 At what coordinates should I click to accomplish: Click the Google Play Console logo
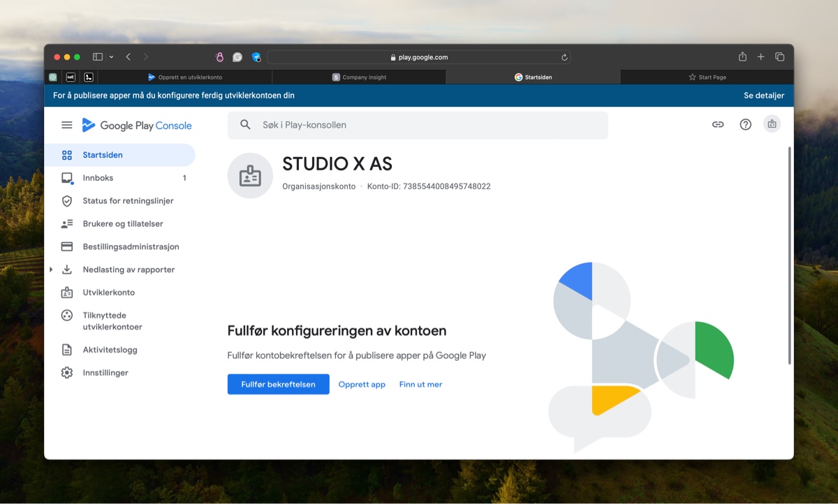[x=137, y=126]
